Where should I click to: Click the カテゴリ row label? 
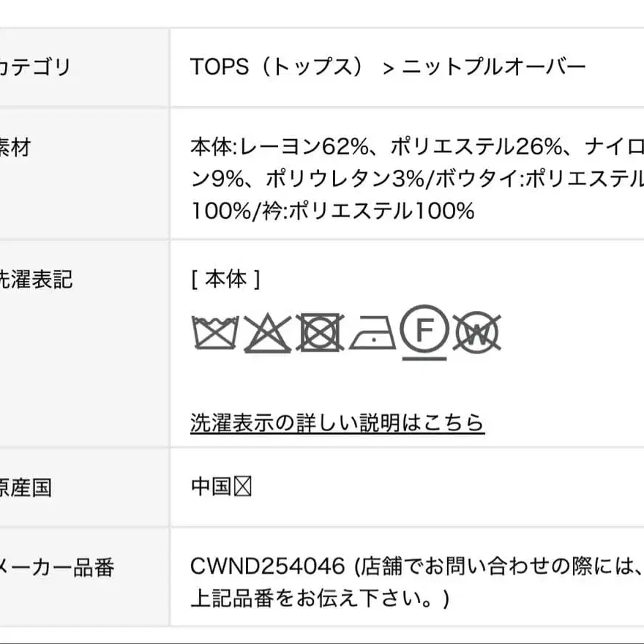[x=37, y=67]
